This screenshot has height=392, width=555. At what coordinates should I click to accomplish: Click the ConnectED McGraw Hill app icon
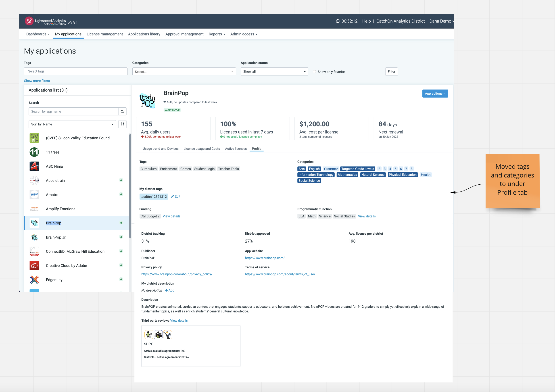(34, 251)
